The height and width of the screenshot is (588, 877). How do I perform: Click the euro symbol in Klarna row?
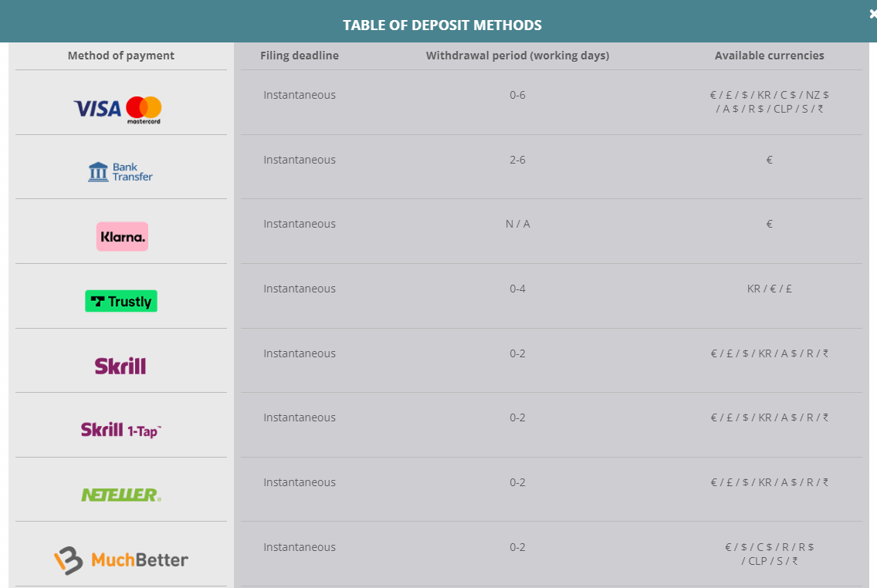click(x=769, y=224)
